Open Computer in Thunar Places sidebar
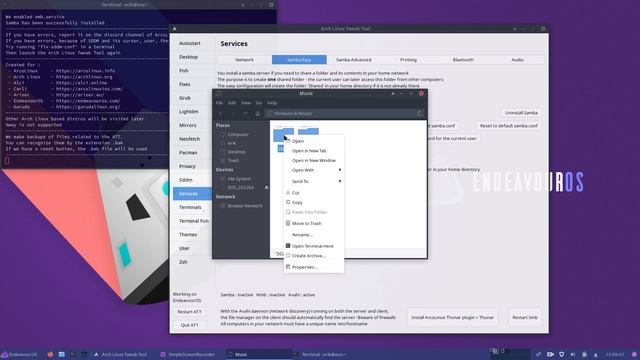This screenshot has width=640, height=360. pyautogui.click(x=238, y=134)
